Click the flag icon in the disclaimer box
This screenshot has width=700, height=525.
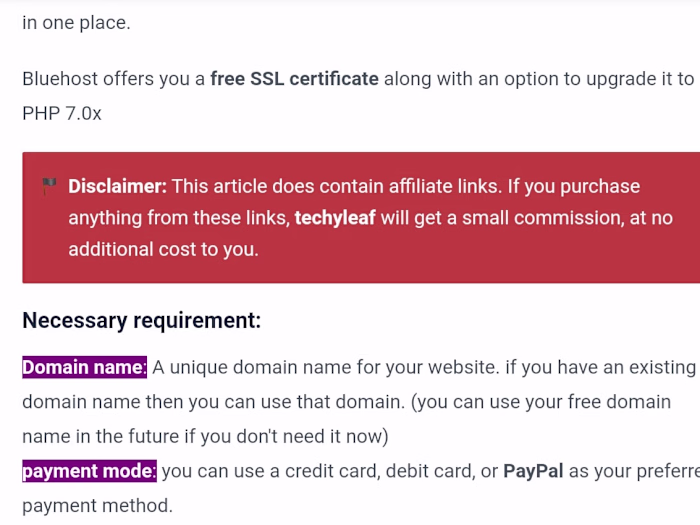click(48, 185)
